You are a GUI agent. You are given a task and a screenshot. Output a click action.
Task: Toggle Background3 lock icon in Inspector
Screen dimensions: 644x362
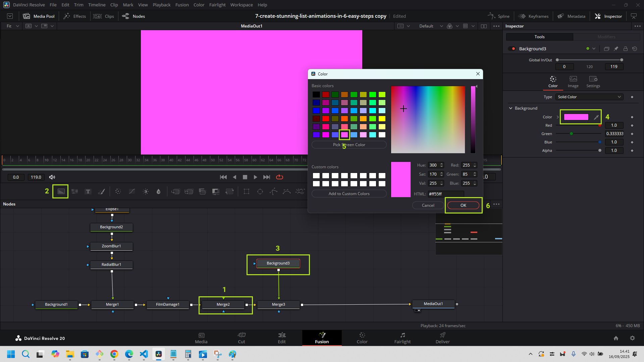point(625,49)
